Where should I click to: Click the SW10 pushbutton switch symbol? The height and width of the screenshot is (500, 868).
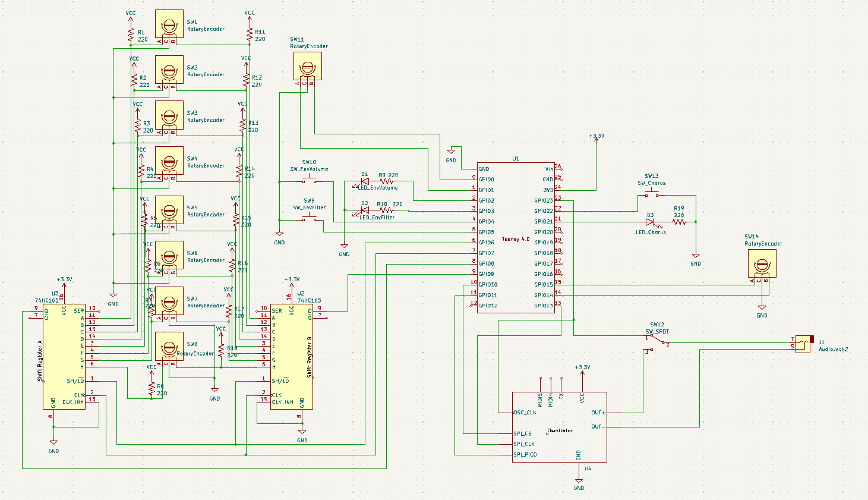click(x=309, y=180)
